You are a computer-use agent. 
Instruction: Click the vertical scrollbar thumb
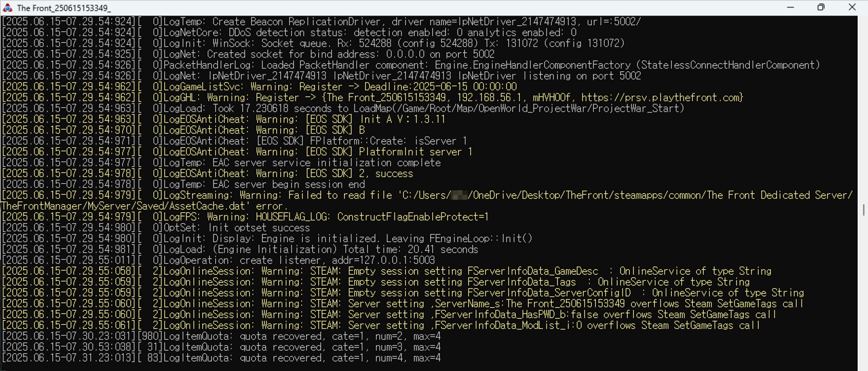(863, 210)
